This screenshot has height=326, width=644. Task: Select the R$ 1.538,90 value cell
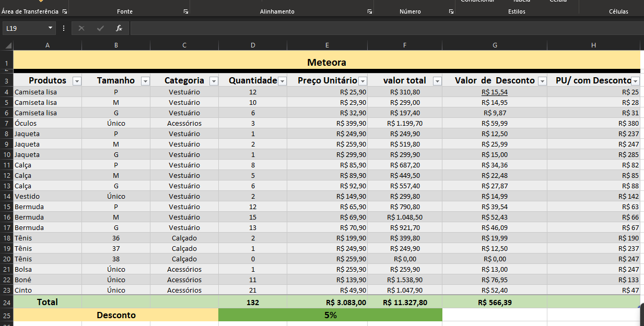[405, 280]
